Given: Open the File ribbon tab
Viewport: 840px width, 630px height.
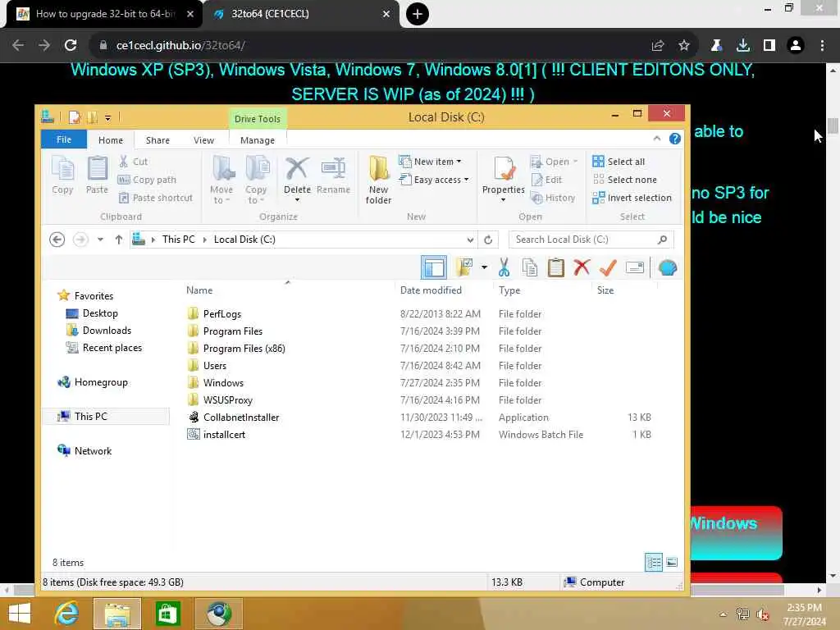Looking at the screenshot, I should [x=64, y=139].
